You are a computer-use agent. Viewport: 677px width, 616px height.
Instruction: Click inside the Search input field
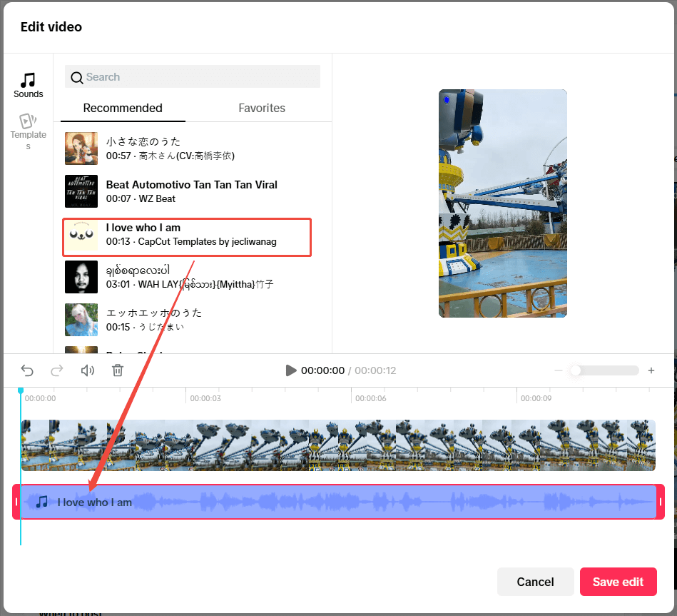click(193, 77)
